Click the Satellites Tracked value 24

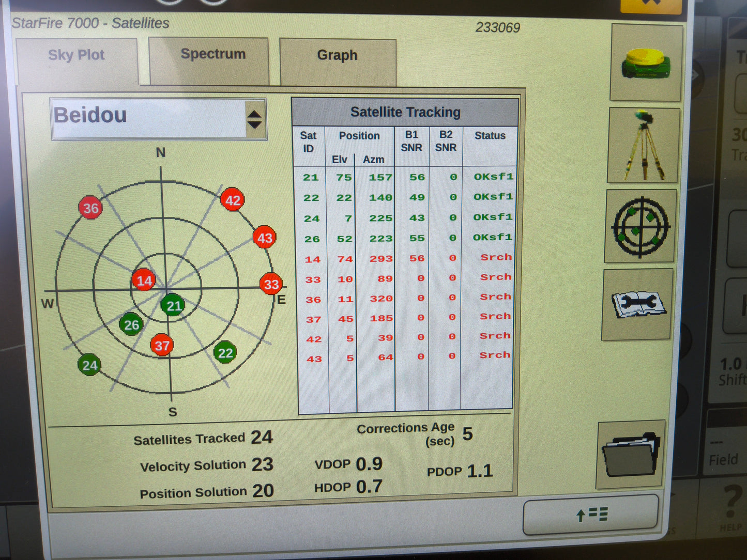click(262, 438)
